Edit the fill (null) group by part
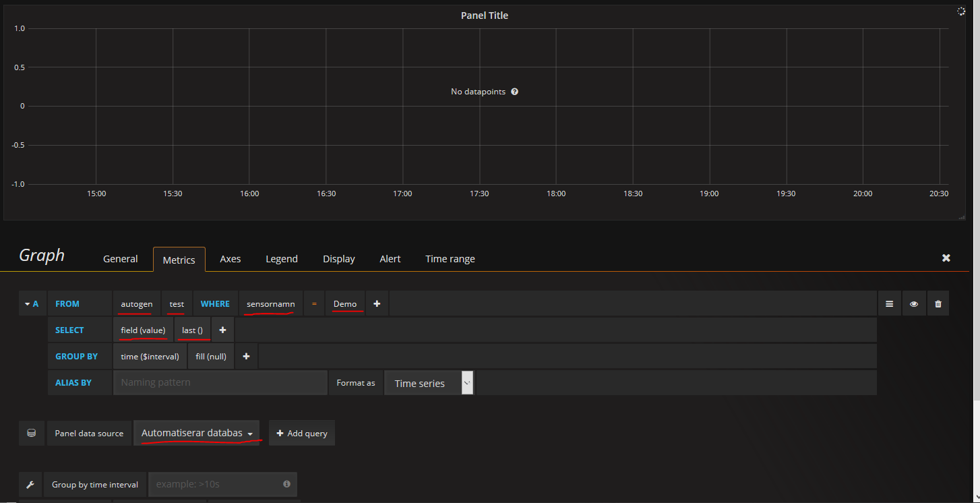The width and height of the screenshot is (980, 503). [x=211, y=357]
